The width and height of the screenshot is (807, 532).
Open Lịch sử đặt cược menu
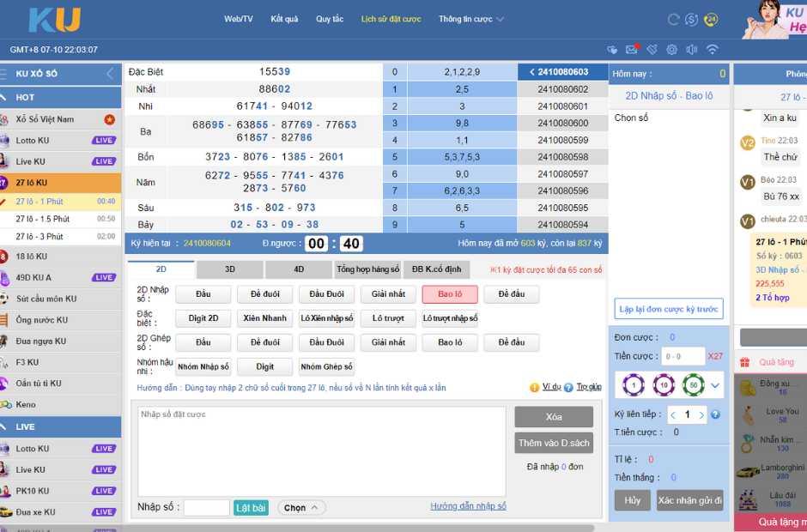391,19
